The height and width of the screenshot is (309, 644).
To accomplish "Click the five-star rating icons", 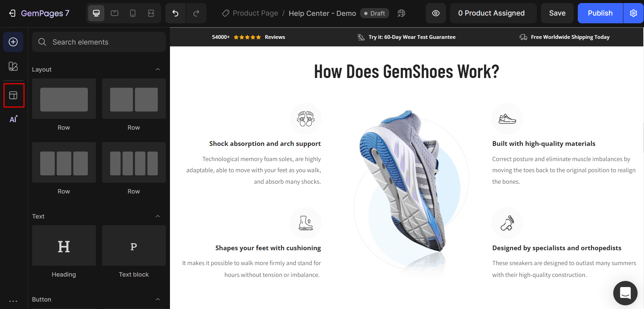I will click(247, 37).
